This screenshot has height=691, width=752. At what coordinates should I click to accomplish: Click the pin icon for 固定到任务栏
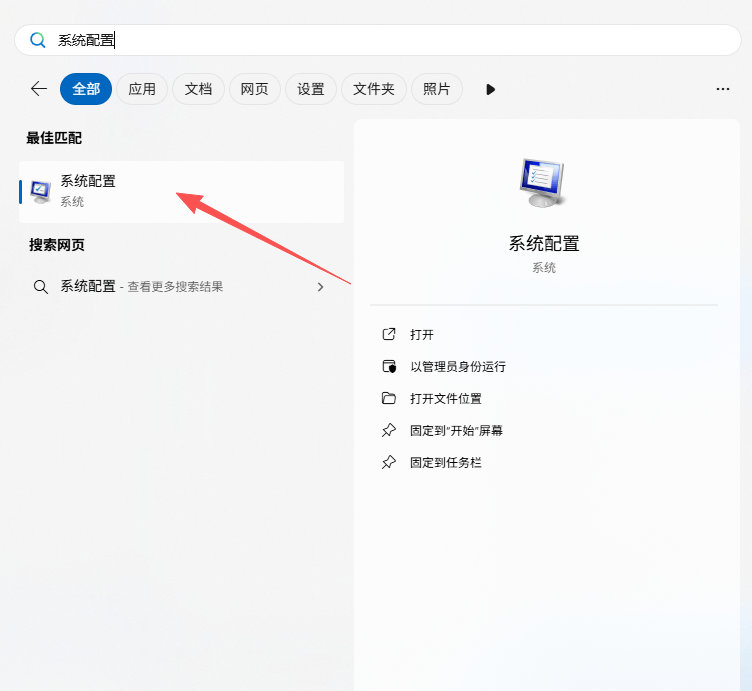coord(389,463)
